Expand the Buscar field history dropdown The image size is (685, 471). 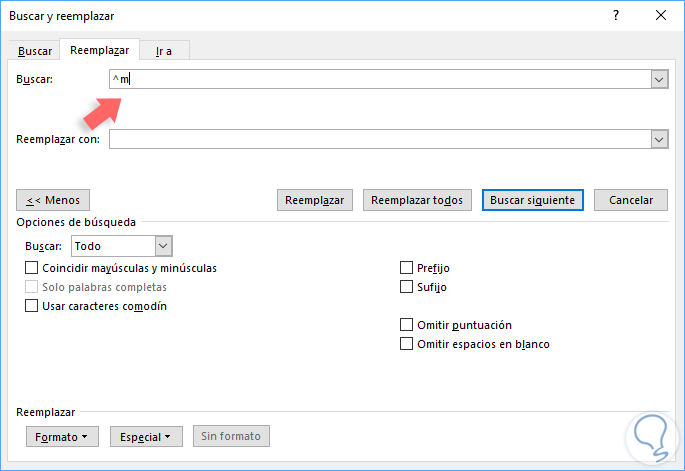coord(659,79)
